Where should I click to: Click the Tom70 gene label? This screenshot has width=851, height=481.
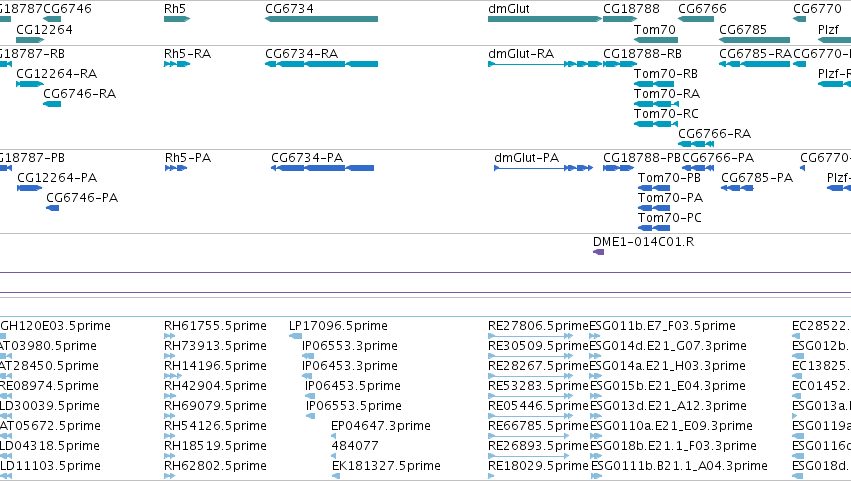(655, 30)
